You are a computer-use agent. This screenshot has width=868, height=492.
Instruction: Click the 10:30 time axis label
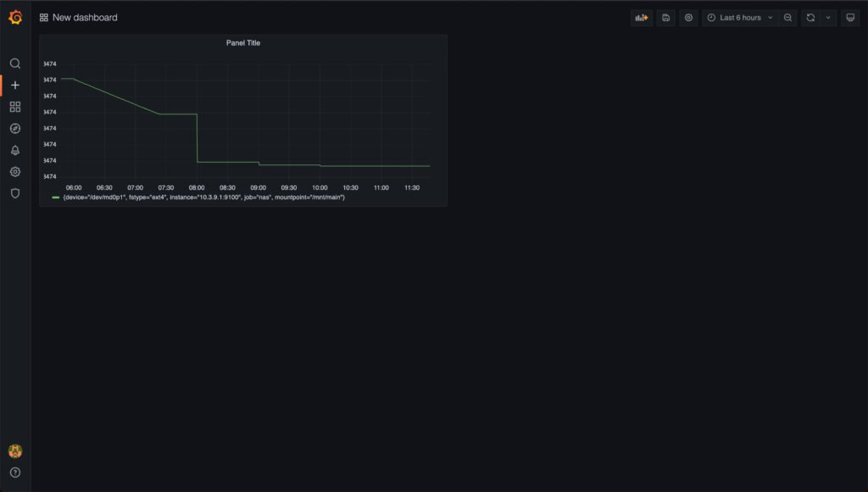(x=350, y=188)
